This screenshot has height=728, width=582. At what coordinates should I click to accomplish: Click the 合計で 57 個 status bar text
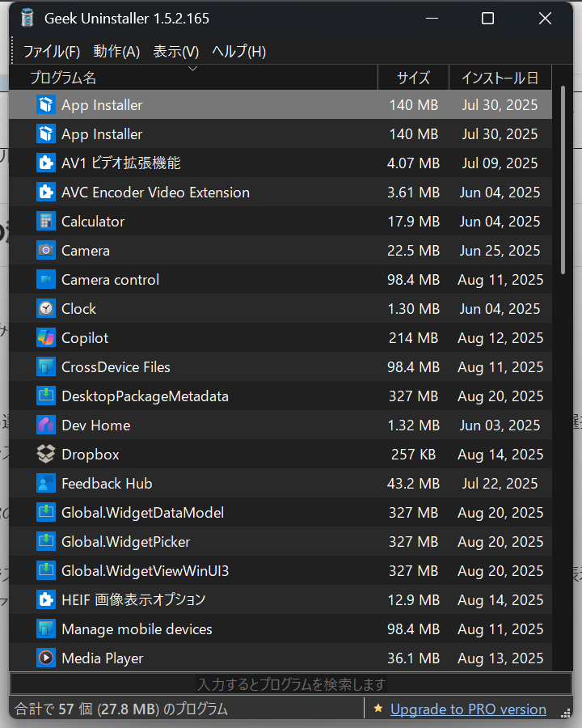121,709
